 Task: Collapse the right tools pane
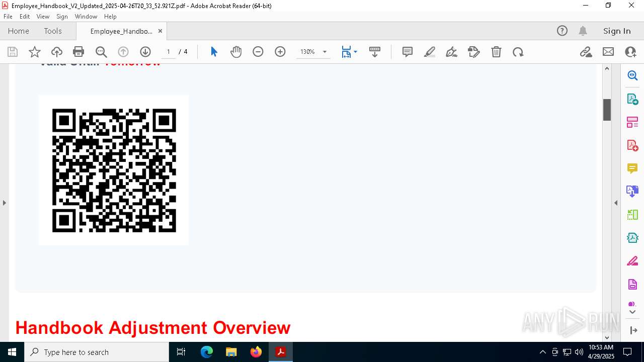point(616,203)
